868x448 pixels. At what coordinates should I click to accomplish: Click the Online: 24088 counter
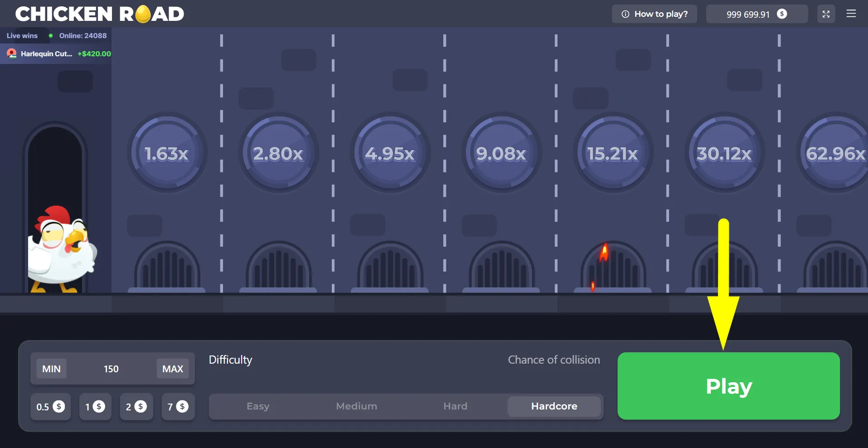(x=83, y=36)
